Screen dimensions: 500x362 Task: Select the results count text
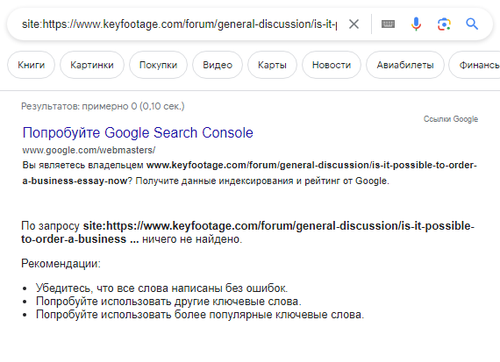click(103, 106)
